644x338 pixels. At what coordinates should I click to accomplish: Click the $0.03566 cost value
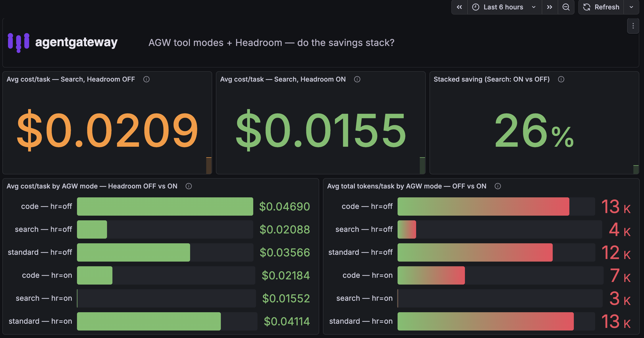tap(285, 252)
